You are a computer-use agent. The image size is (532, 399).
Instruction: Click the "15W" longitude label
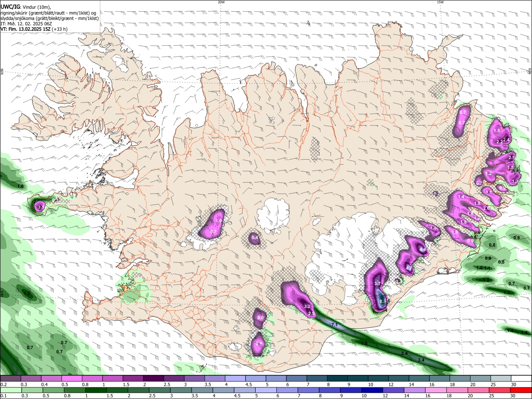point(440,2)
